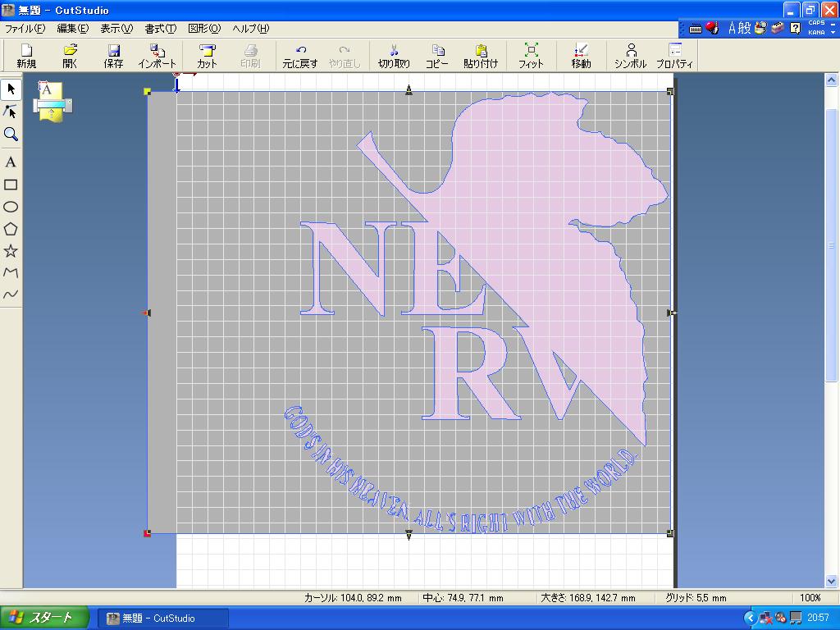
Task: Click the right-middle selection handle
Action: [672, 313]
